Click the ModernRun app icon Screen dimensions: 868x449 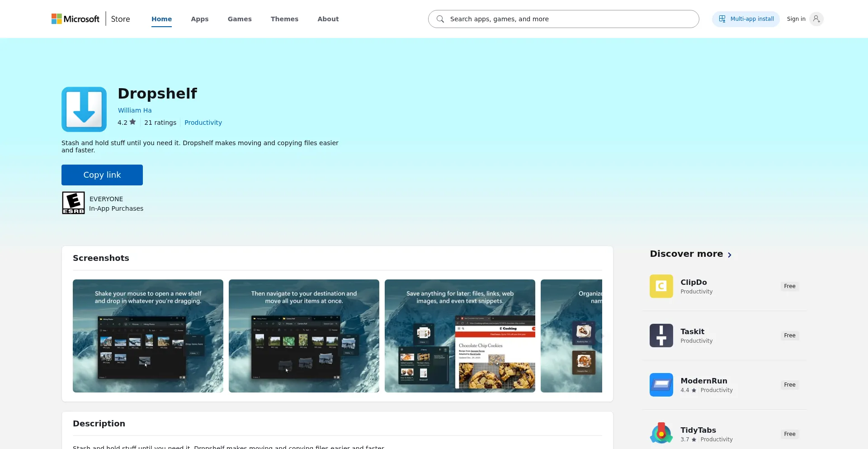[661, 385]
